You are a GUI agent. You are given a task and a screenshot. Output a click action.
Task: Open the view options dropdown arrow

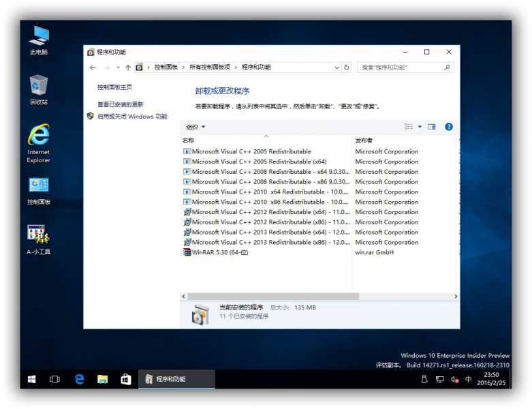click(x=420, y=127)
